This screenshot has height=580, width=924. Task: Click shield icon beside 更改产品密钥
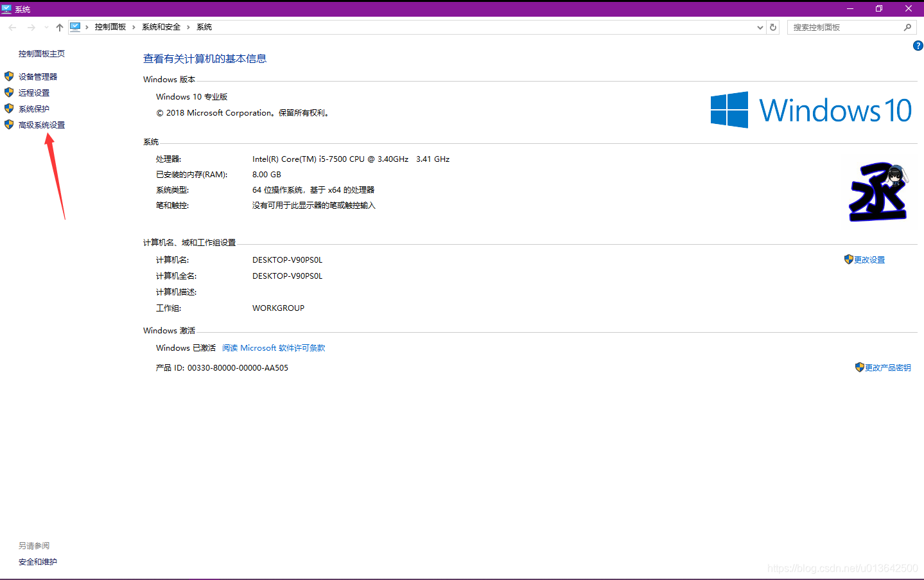click(860, 367)
